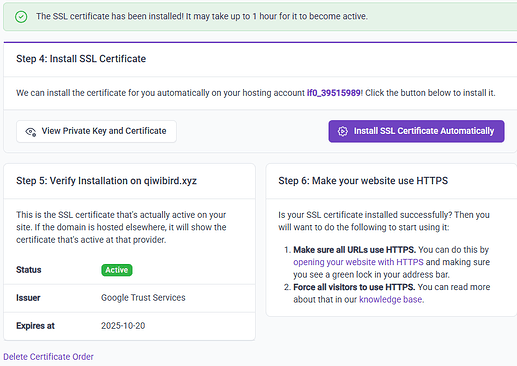This screenshot has height=366, width=517.
Task: Open hosting account if0_39515989 link
Action: pyautogui.click(x=334, y=93)
